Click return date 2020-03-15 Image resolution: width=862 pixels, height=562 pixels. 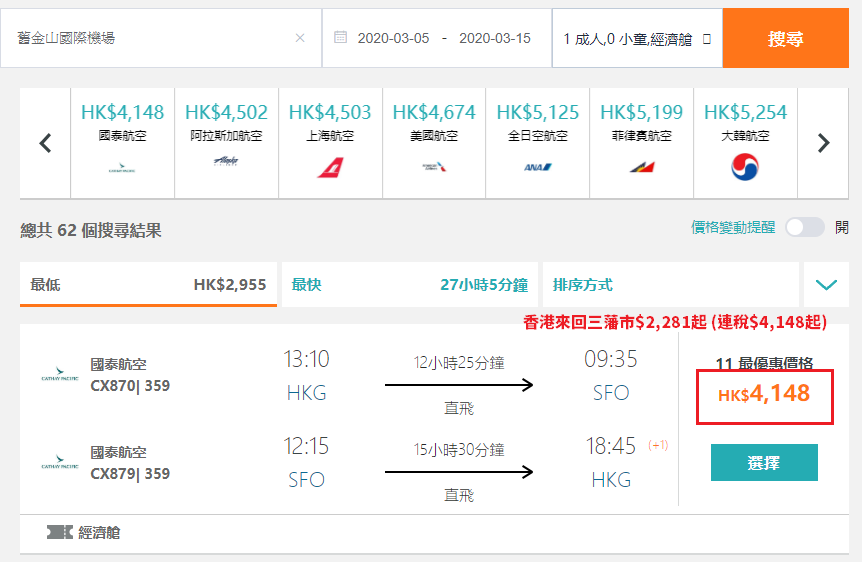(495, 38)
